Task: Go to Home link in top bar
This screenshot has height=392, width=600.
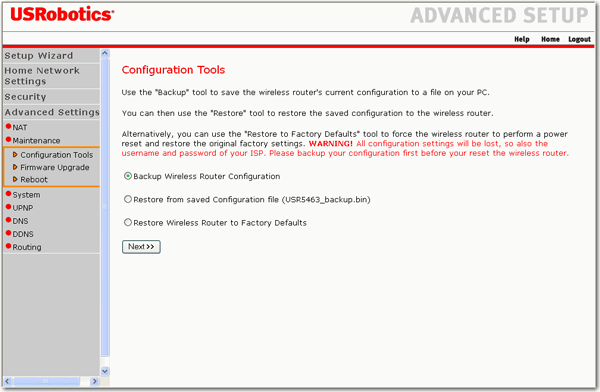Action: (550, 39)
